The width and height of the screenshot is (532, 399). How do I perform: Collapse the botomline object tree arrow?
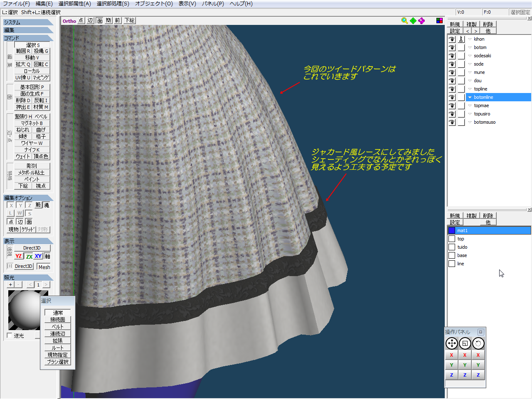470,97
